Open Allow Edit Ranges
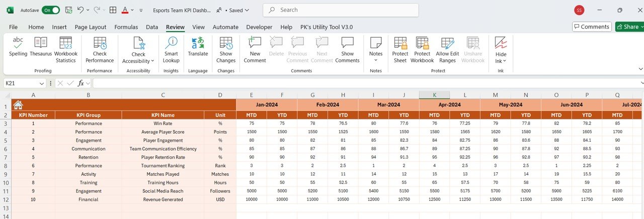The width and height of the screenshot is (644, 219). click(447, 50)
